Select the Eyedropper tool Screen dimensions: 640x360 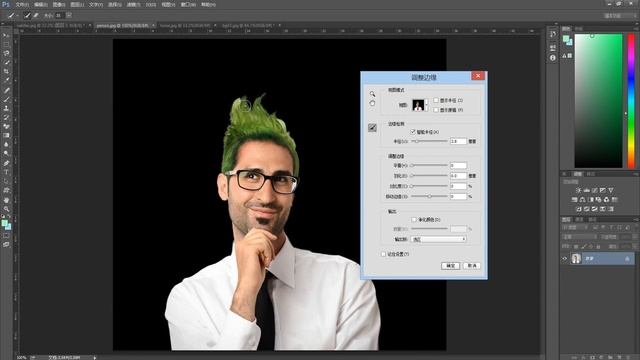(6, 80)
